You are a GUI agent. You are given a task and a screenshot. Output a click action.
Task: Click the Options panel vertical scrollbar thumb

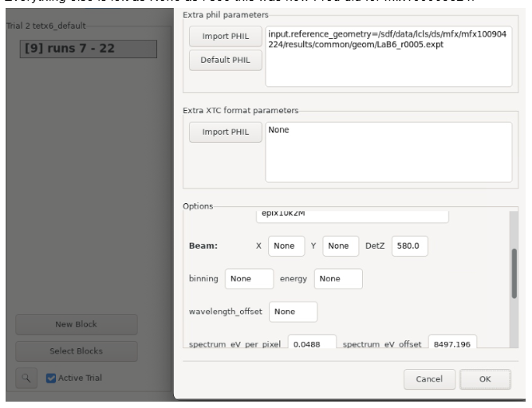[514, 273]
